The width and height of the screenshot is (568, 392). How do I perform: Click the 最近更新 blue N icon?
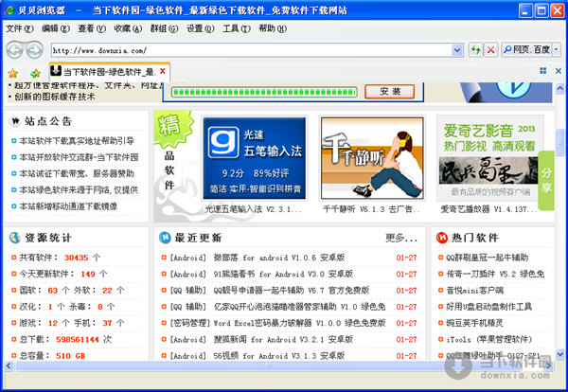[165, 238]
